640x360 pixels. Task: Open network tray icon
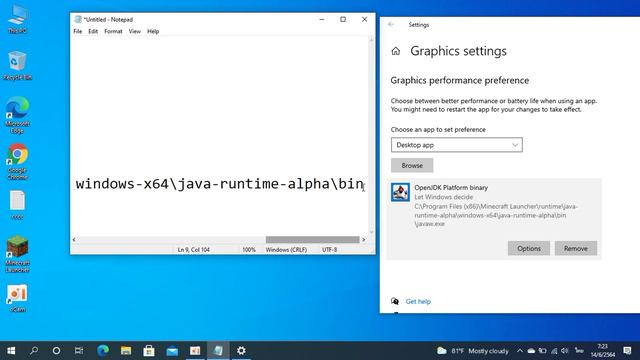554,351
